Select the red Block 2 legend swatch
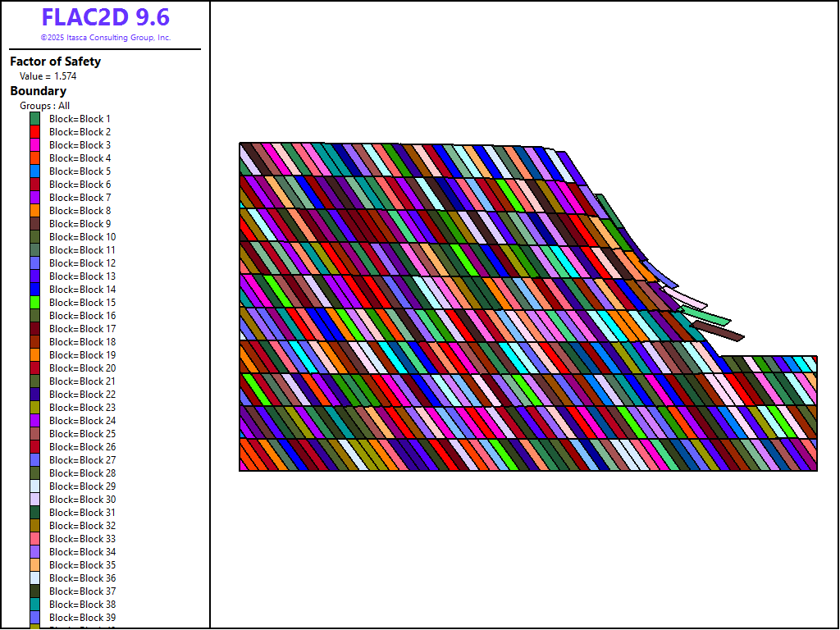Screen dimensions: 840x630 35,132
